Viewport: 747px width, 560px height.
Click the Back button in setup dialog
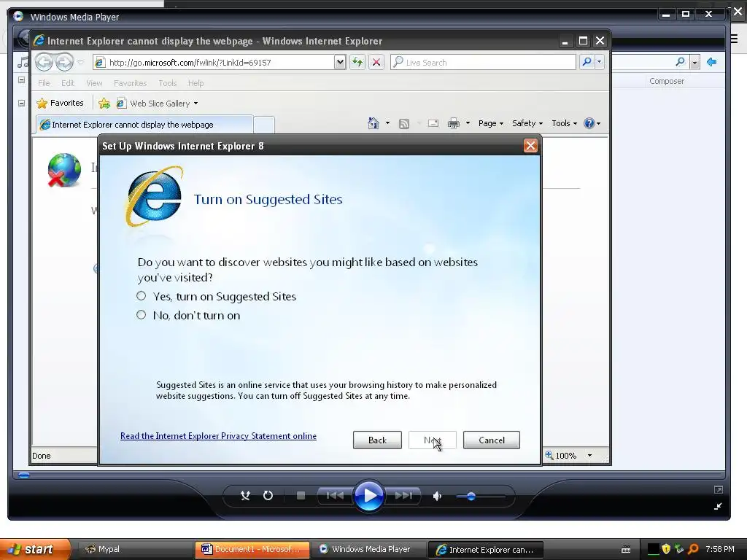tap(377, 440)
